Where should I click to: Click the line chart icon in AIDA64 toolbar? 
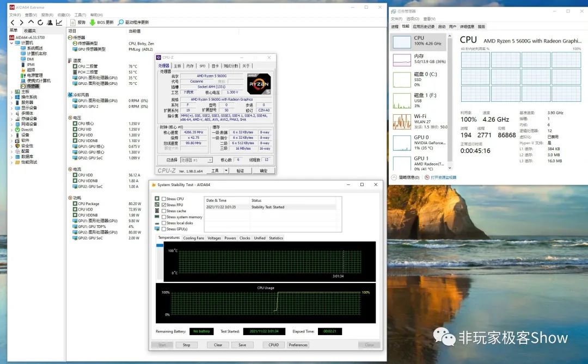[x=59, y=23]
